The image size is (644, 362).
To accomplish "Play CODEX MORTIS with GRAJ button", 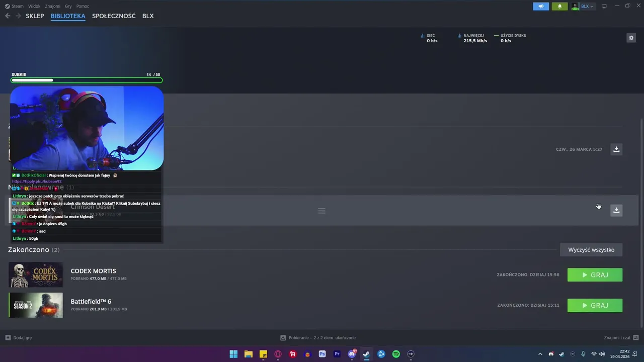I will pos(595,275).
